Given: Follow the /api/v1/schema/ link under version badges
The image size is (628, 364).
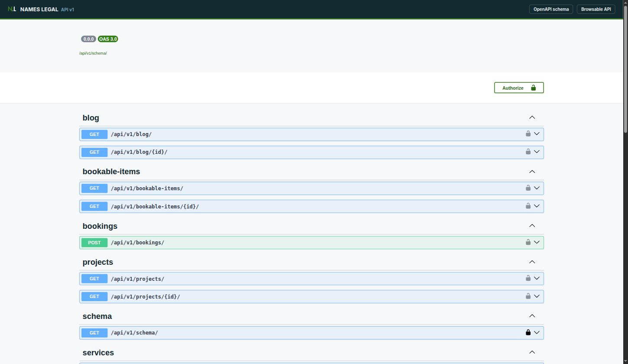Looking at the screenshot, I should coord(93,53).
